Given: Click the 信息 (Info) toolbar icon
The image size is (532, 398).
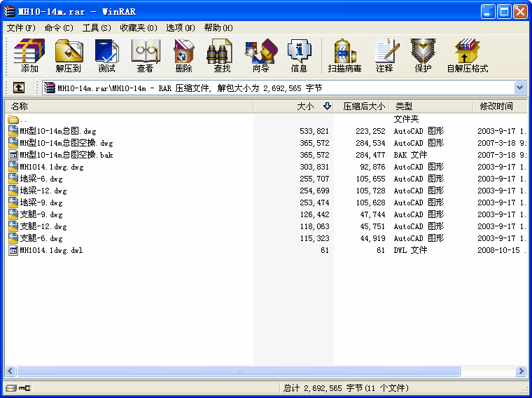Looking at the screenshot, I should click(299, 55).
